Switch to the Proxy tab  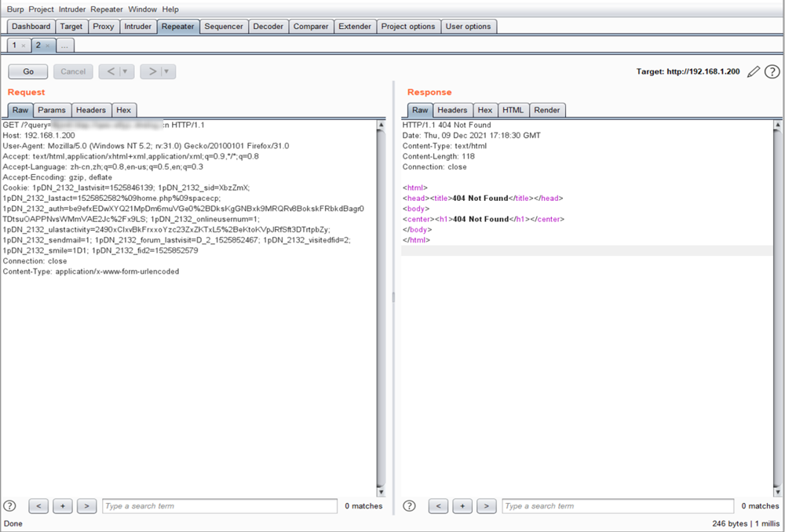(104, 27)
